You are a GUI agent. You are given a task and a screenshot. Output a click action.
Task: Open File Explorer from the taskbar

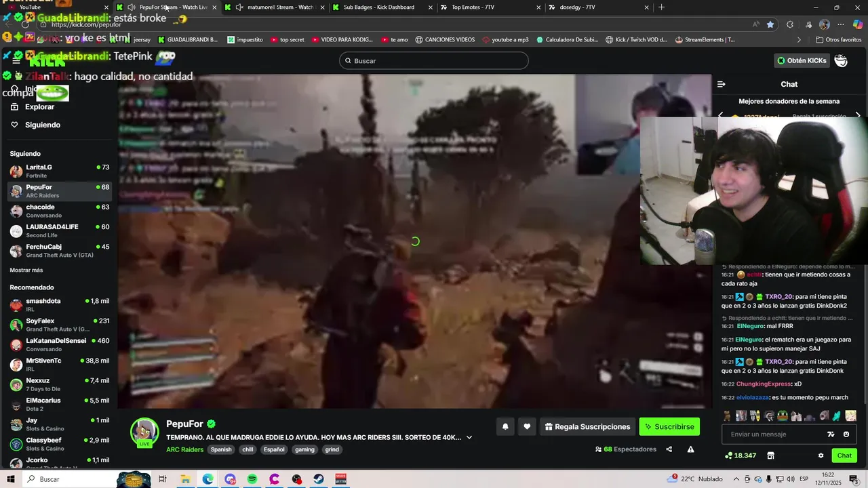(185, 479)
